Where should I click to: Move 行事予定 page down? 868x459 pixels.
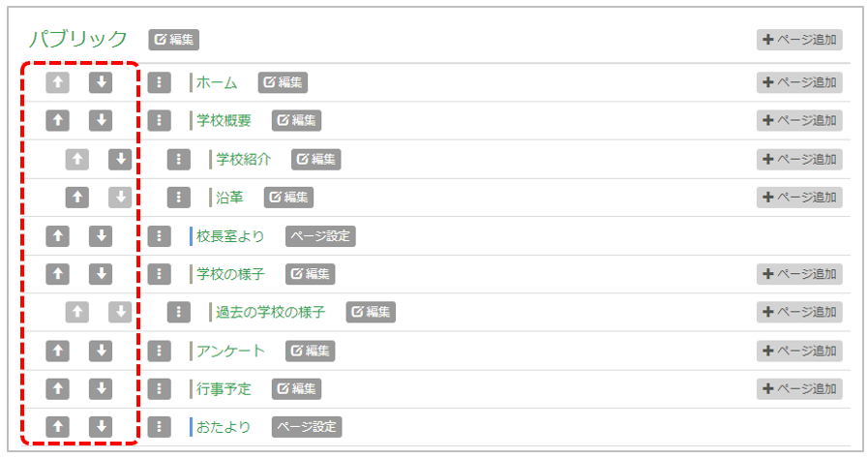coord(101,389)
